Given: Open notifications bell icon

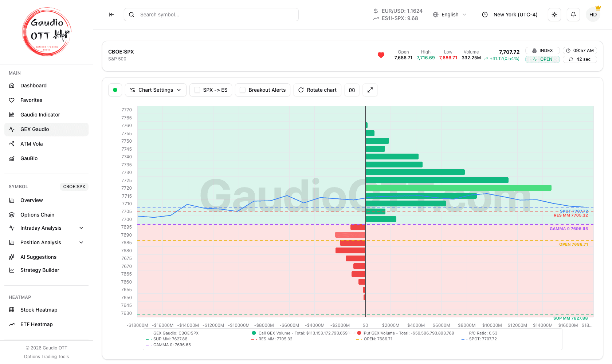Looking at the screenshot, I should coord(573,15).
